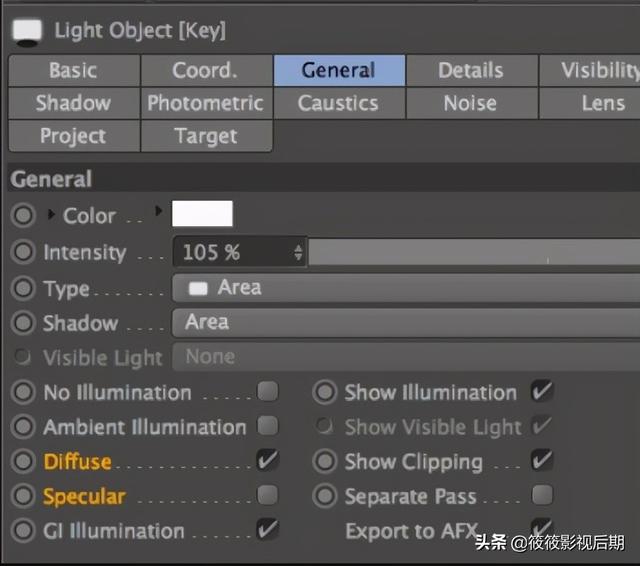Screen dimensions: 640x566
Task: Open the Visibility tab
Action: tap(590, 70)
